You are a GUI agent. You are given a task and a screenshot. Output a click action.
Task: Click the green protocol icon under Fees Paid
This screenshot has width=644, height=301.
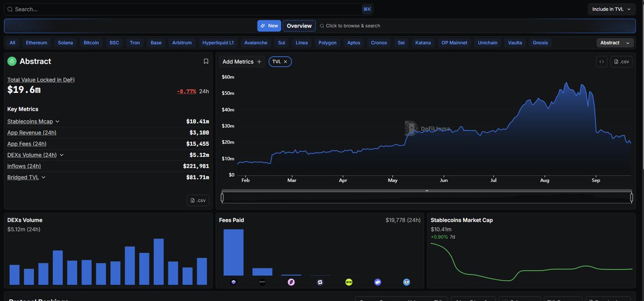[x=349, y=282]
